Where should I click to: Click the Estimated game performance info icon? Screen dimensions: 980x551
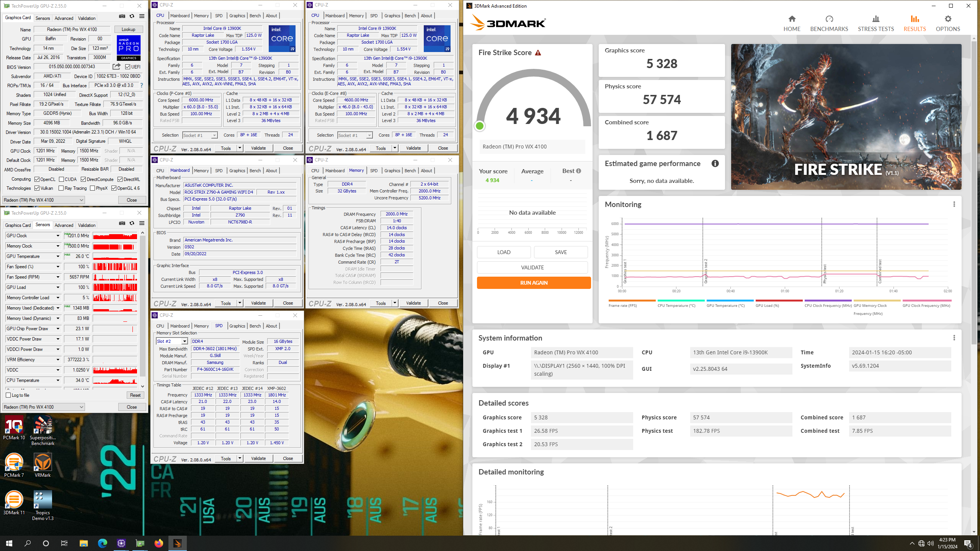pos(715,164)
